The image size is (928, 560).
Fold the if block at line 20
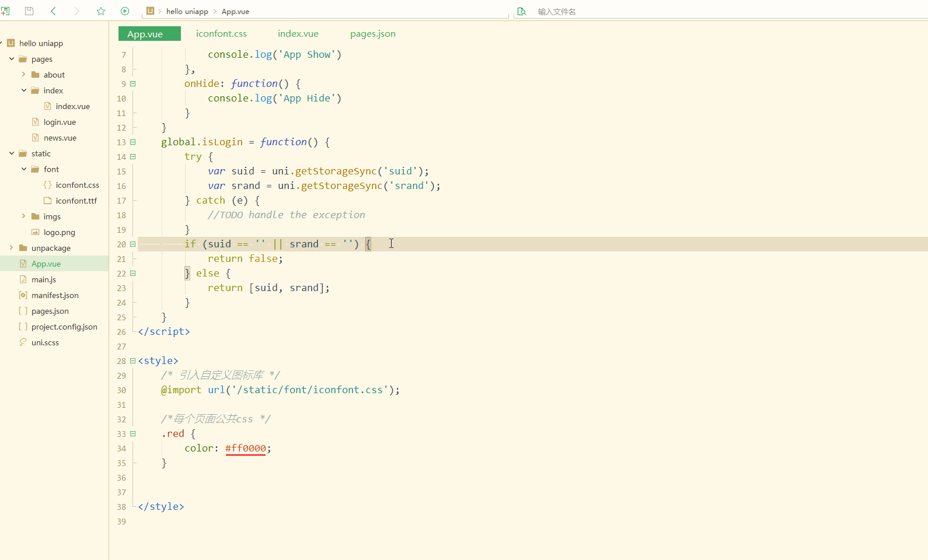133,244
